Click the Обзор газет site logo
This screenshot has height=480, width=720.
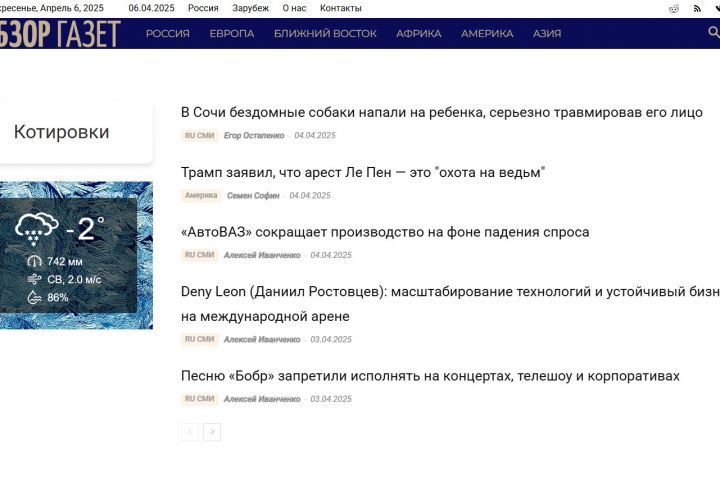click(x=60, y=34)
